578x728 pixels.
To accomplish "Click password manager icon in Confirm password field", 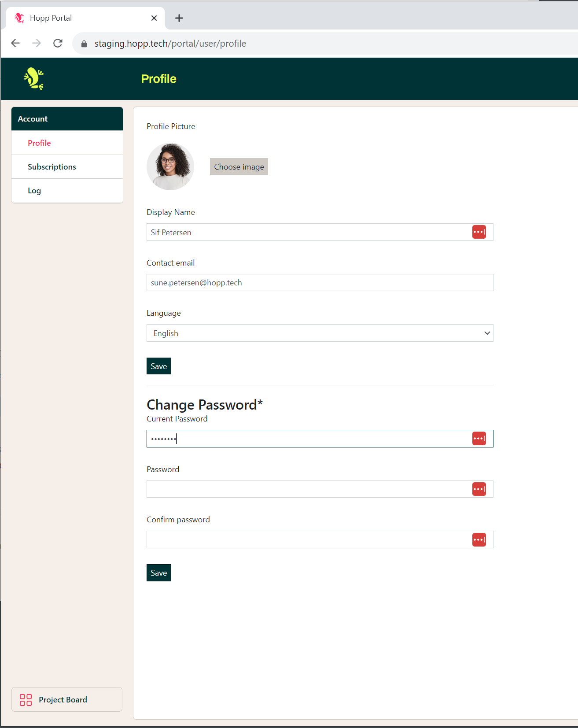I will pyautogui.click(x=479, y=540).
